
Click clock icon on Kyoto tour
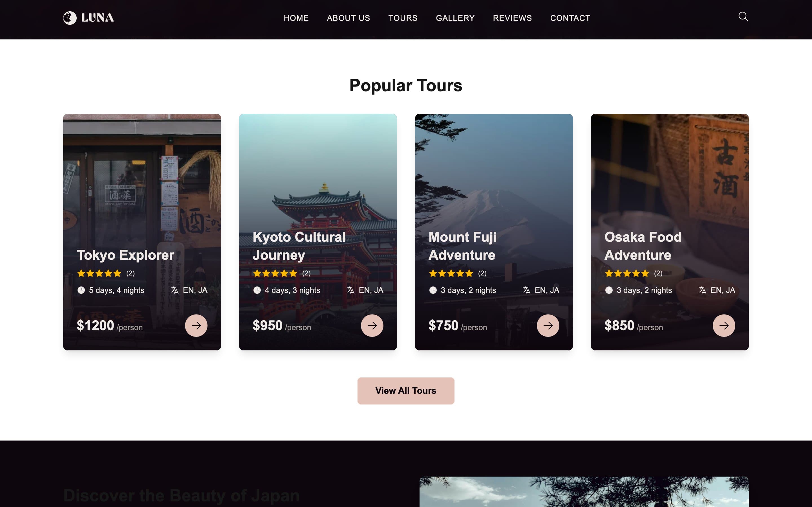tap(257, 290)
